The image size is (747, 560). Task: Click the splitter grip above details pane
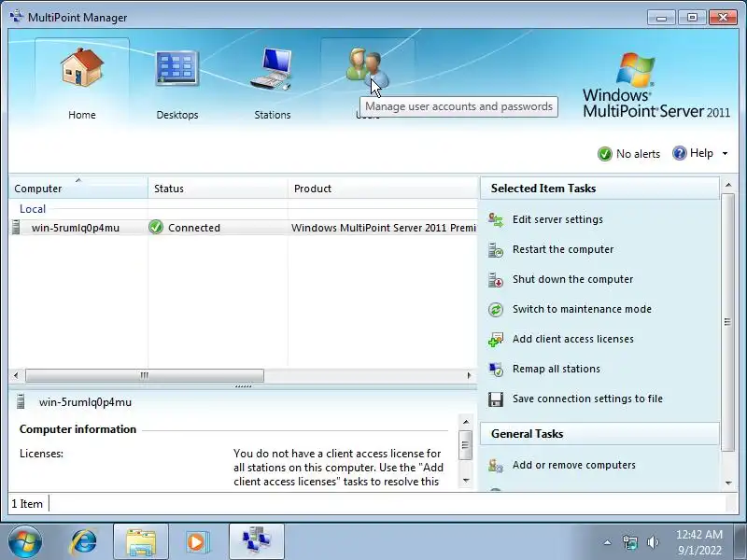[243, 386]
